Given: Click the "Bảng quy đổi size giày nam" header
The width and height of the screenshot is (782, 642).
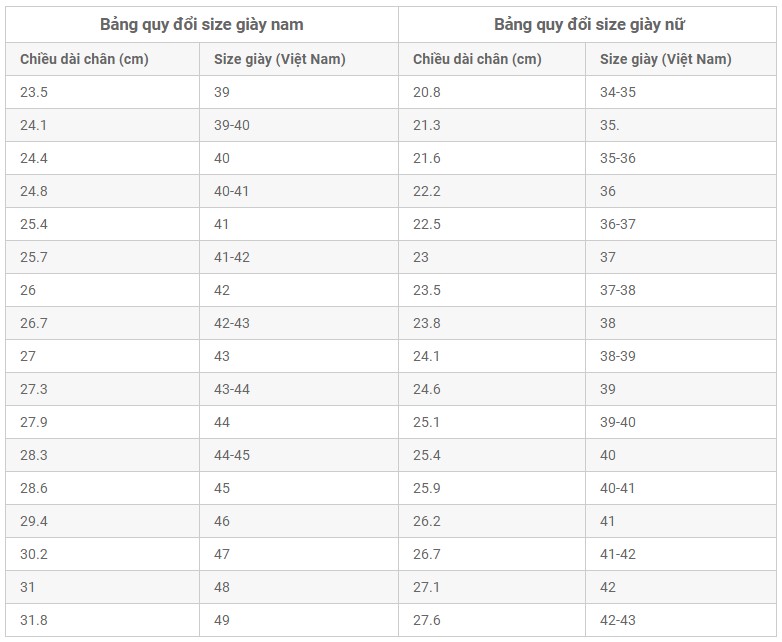Looking at the screenshot, I should [x=201, y=24].
